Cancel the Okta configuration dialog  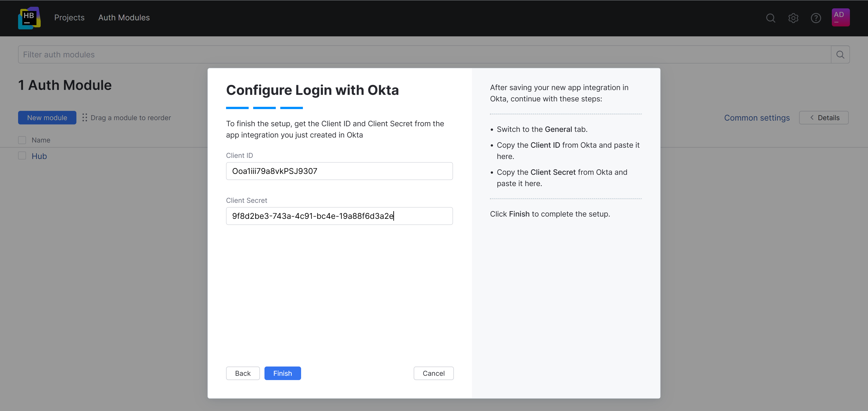click(x=434, y=373)
